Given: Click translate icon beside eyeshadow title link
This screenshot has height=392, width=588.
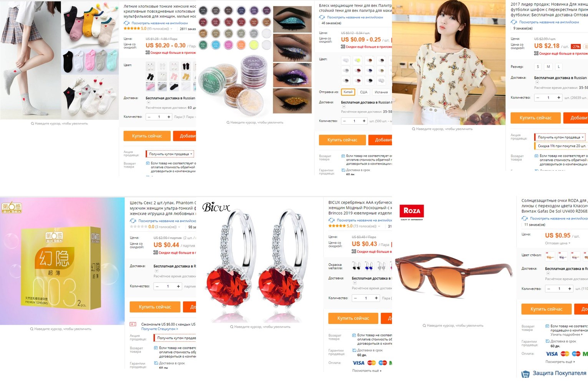Looking at the screenshot, I should coord(322,17).
